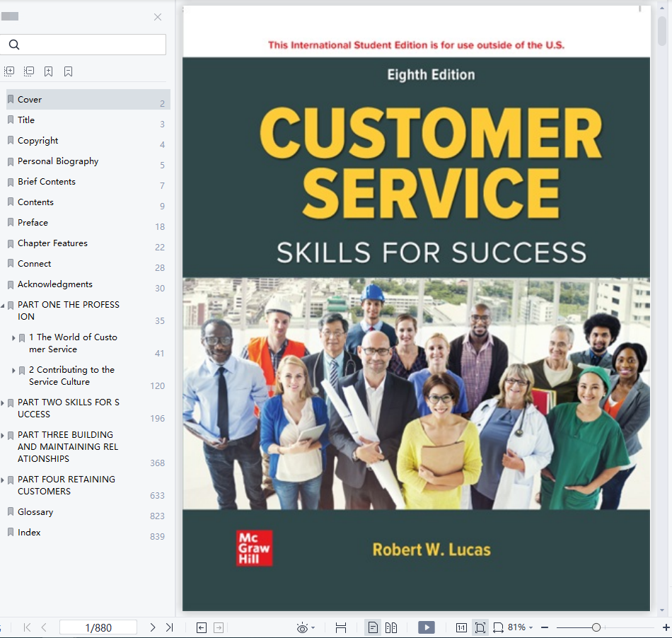Click the book cover page

coord(416,308)
